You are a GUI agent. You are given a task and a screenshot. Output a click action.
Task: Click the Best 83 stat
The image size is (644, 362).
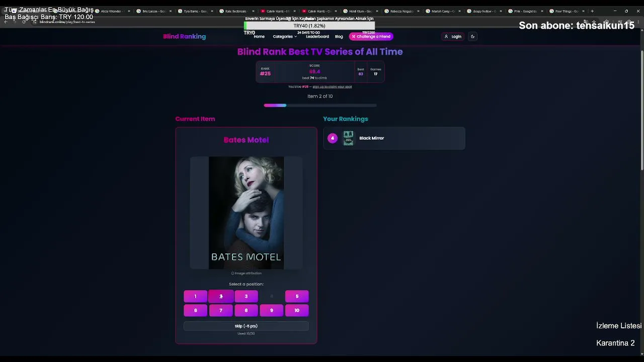[361, 72]
